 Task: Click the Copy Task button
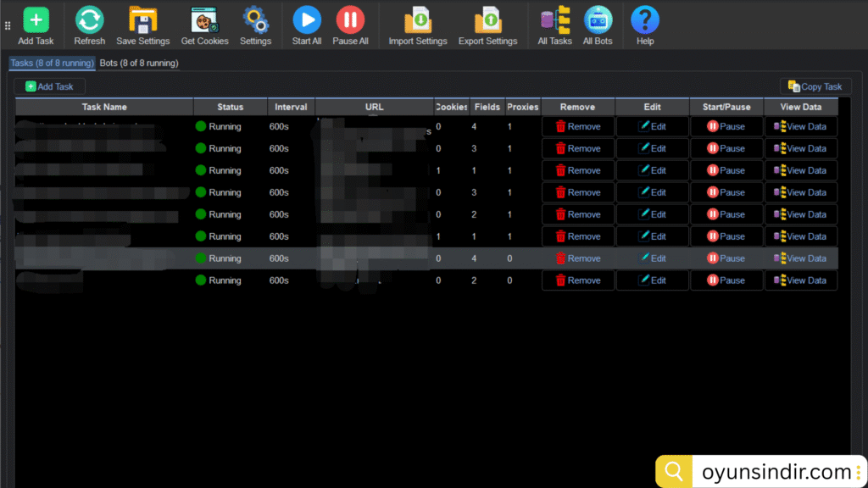point(815,86)
